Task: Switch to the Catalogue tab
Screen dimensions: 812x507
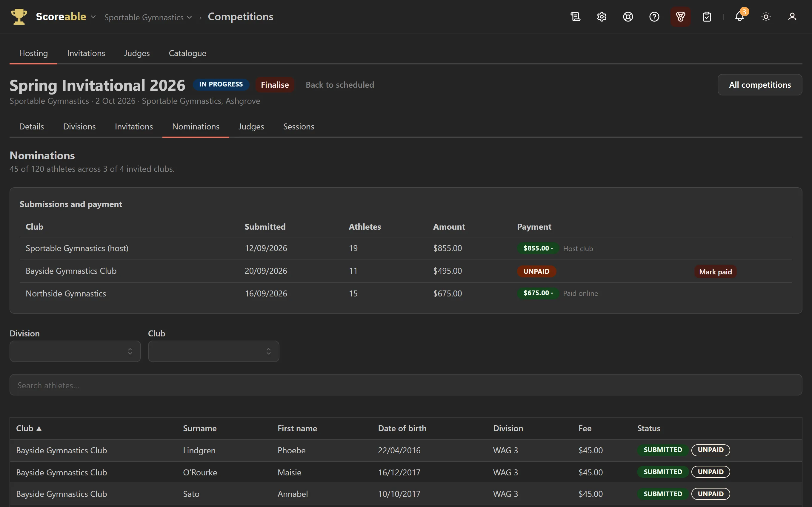Action: (187, 53)
